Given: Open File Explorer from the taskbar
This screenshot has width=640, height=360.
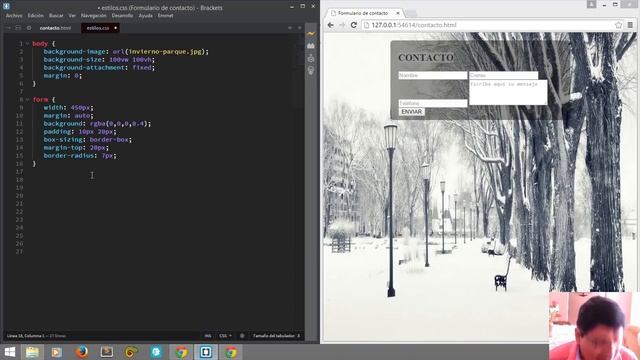Looking at the screenshot, I should (32, 352).
